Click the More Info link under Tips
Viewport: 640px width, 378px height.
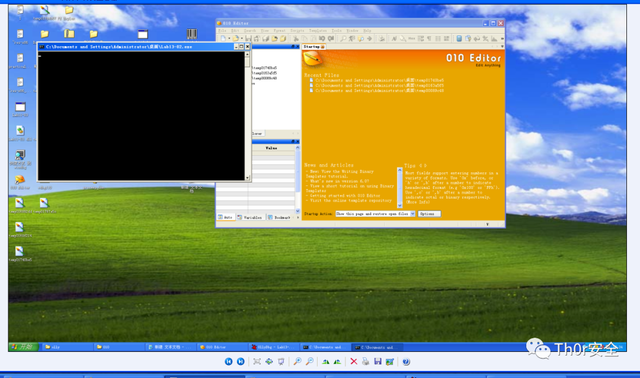pyautogui.click(x=418, y=202)
